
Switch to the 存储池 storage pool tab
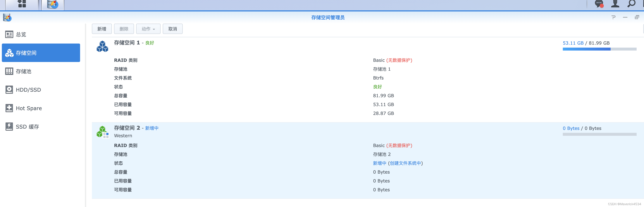click(x=23, y=72)
